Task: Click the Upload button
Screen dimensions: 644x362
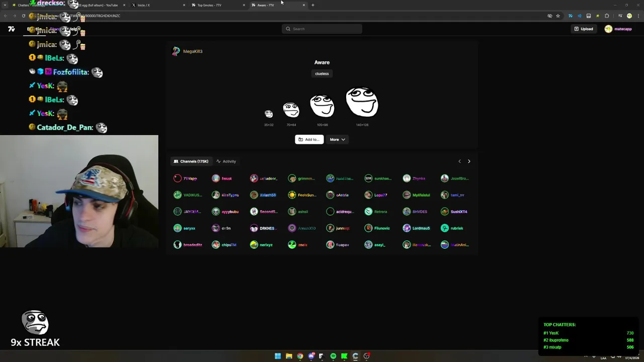Action: coord(584,29)
